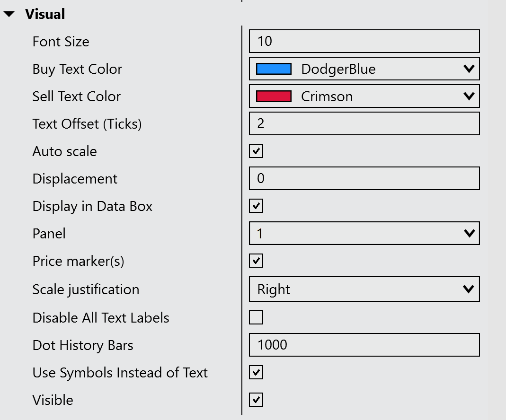Screen dimensions: 506x420
Task: Click the Buy Text Color label
Action: (77, 69)
